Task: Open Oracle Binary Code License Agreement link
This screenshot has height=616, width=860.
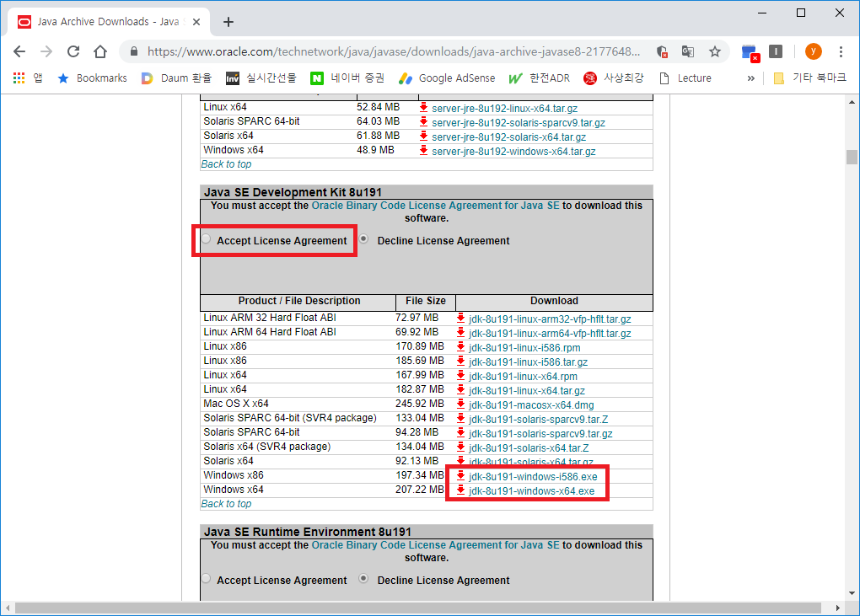Action: click(435, 205)
